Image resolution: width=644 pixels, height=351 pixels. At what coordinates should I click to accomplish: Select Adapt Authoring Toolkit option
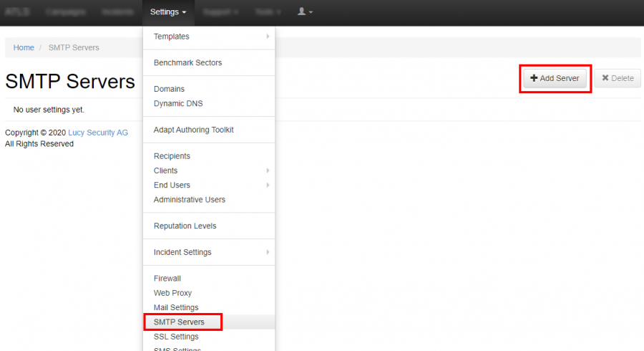193,130
